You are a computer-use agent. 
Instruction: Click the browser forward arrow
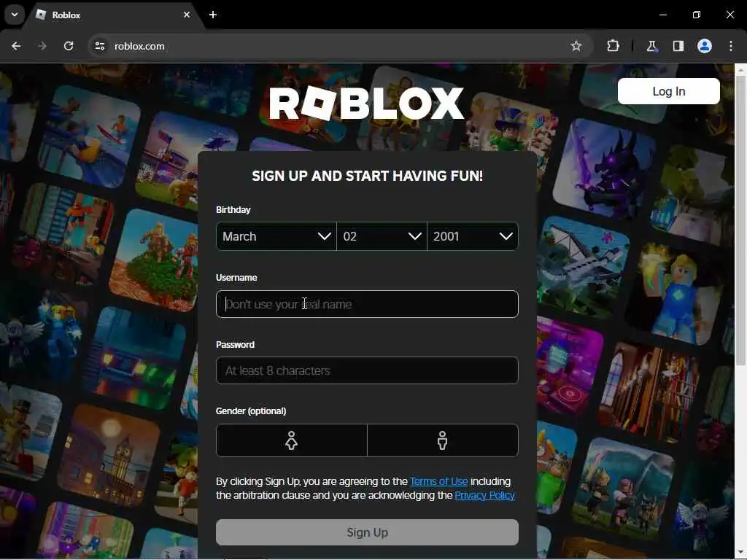tap(42, 46)
